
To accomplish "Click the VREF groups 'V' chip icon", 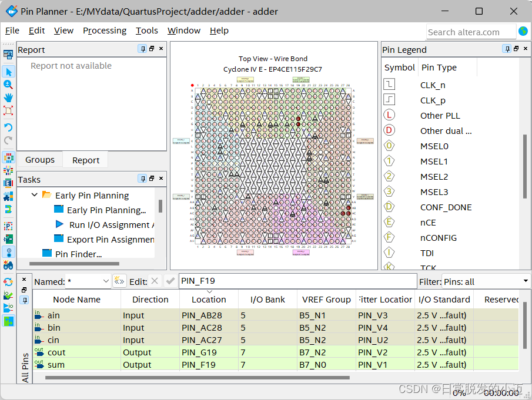I will tap(8, 170).
